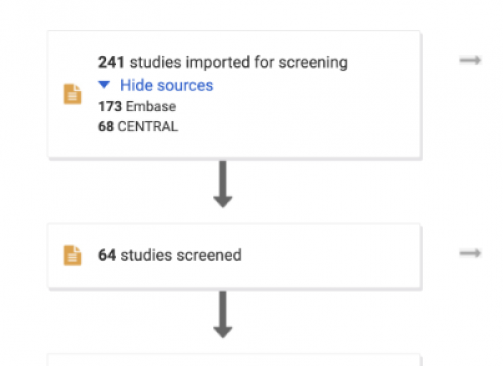Click the partially visible box at the bottom
This screenshot has height=366, width=503.
pyautogui.click(x=234, y=360)
